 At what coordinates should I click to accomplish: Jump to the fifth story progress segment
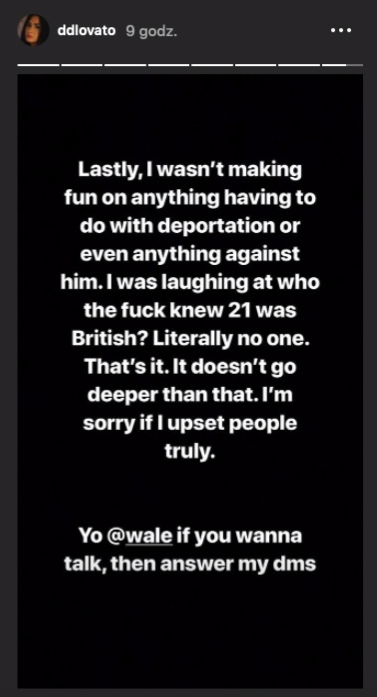click(213, 65)
